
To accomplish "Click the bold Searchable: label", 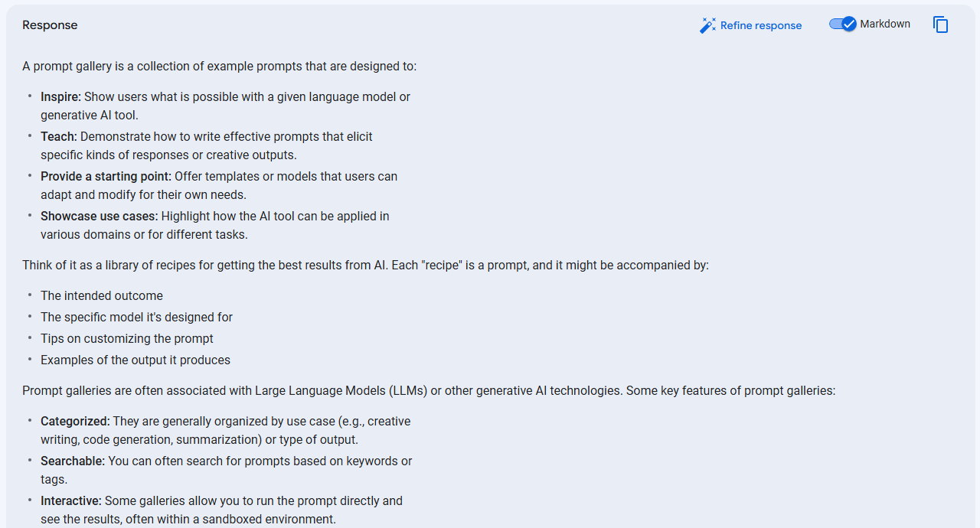I will point(73,461).
